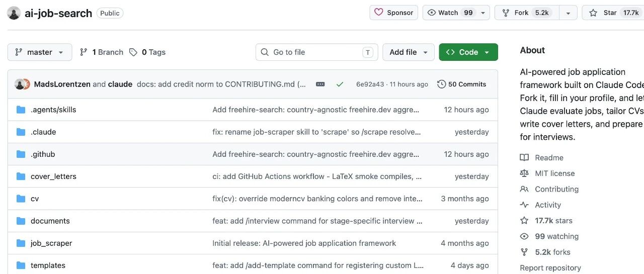View history via 50 Commits link
Image resolution: width=644 pixels, height=274 pixels.
coord(462,84)
